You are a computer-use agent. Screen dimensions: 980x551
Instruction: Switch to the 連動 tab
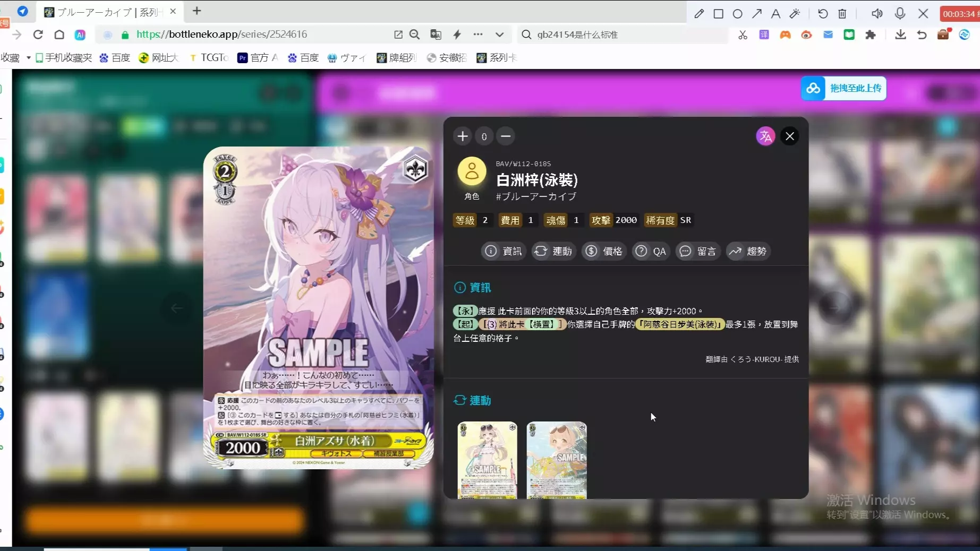553,251
